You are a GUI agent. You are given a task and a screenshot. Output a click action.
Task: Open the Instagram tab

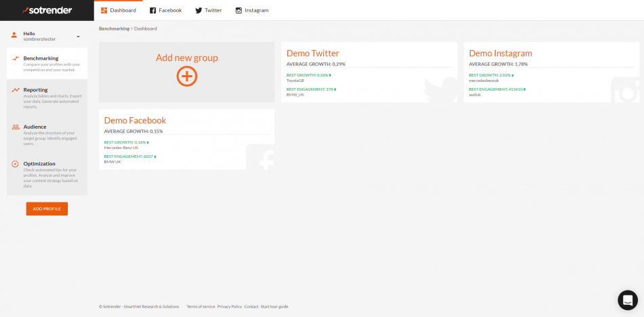tap(251, 10)
